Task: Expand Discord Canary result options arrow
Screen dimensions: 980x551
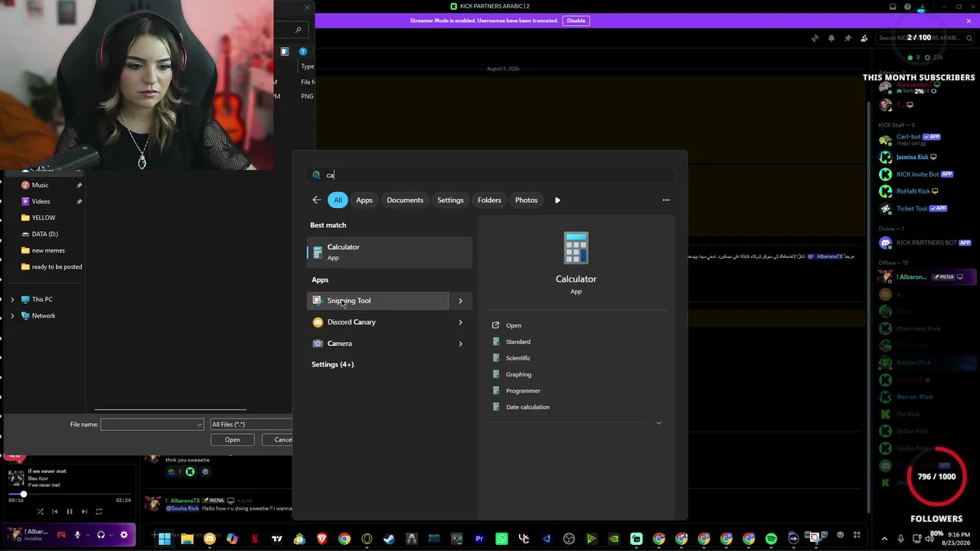Action: coord(460,322)
